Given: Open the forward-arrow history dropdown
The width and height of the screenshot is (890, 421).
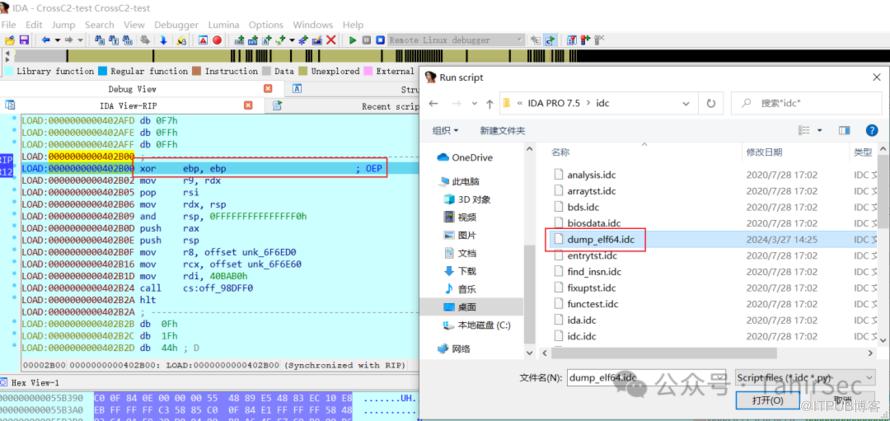Looking at the screenshot, I should [x=80, y=40].
